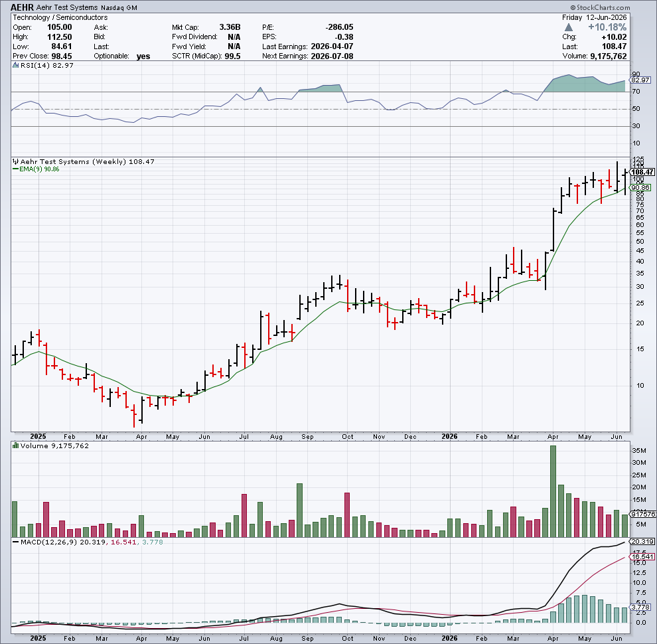Select the Chg value +10.02
This screenshot has width=657, height=644.
[614, 37]
